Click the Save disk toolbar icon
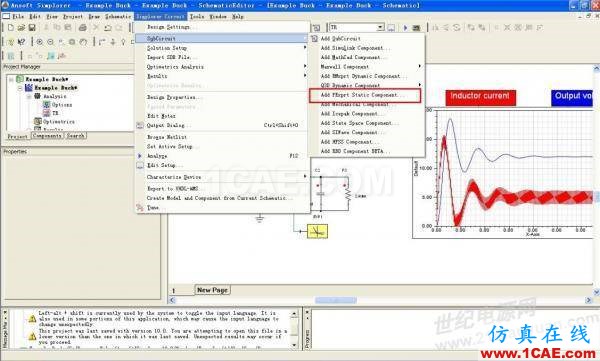The height and width of the screenshot is (361, 600). pyautogui.click(x=32, y=28)
